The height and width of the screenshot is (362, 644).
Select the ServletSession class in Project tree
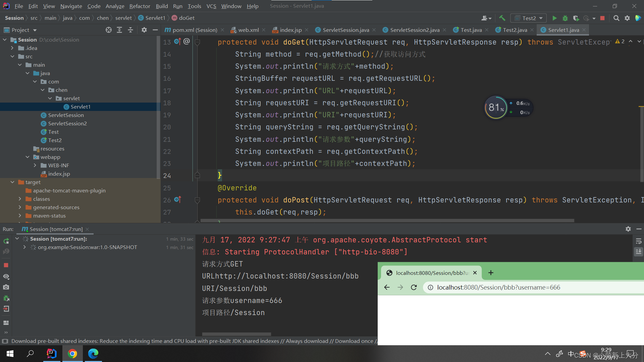click(x=66, y=115)
